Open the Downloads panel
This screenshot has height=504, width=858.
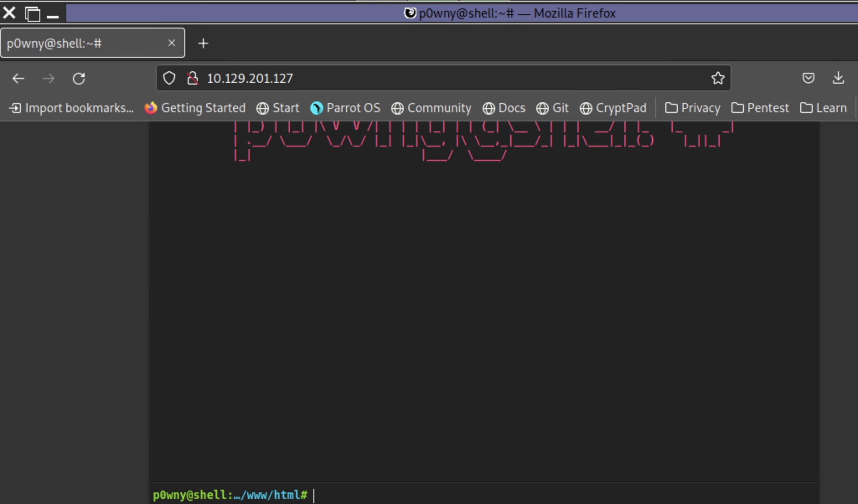(838, 78)
